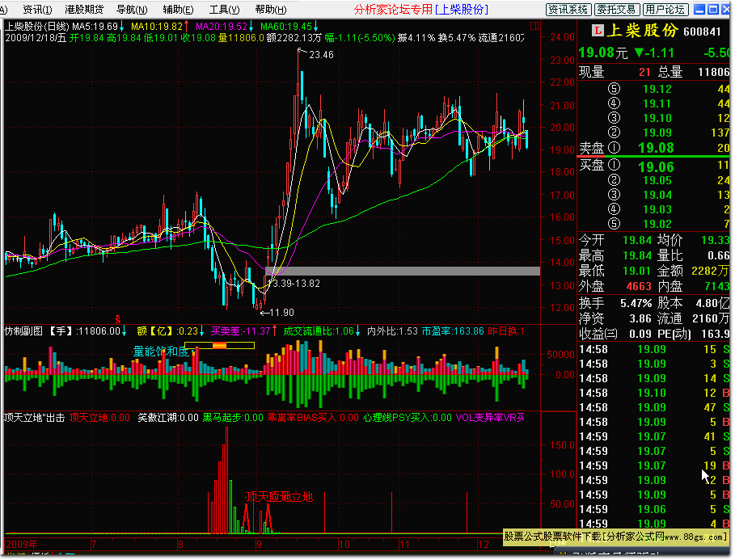
Task: Open the 辅助(E) menu
Action: coord(178,10)
